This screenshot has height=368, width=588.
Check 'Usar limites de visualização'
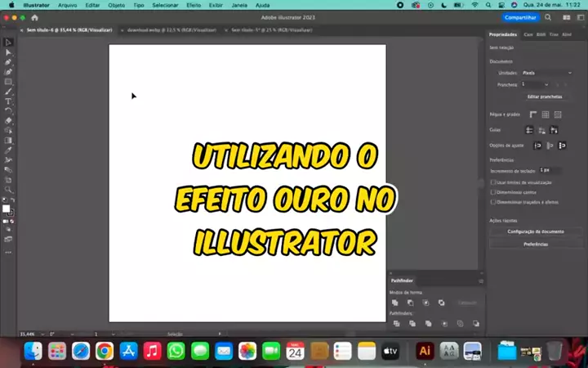click(493, 182)
